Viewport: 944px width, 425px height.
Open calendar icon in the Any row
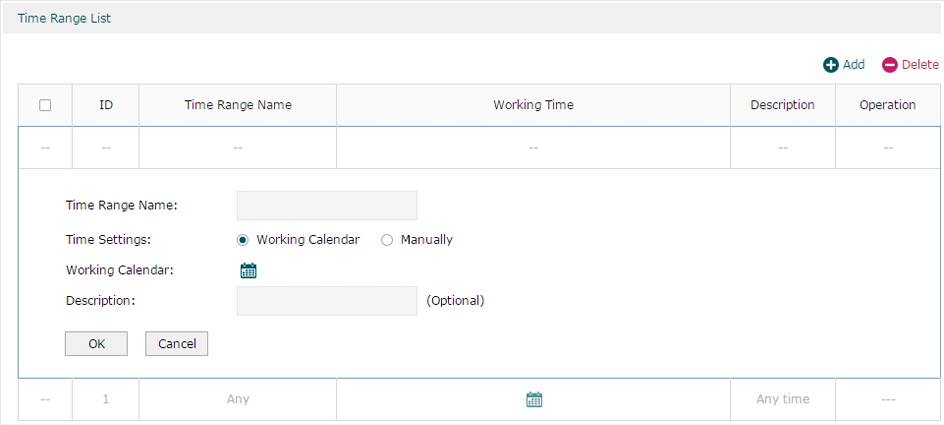(x=534, y=399)
